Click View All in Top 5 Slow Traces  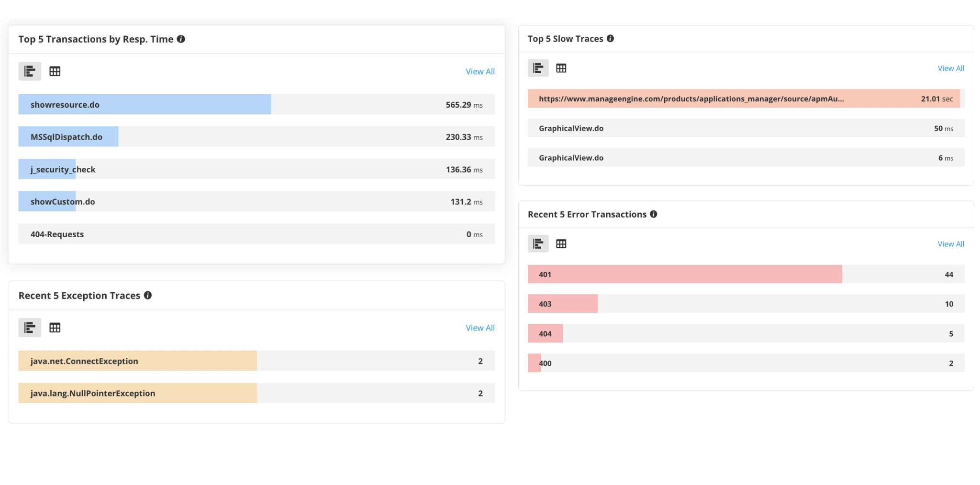950,68
